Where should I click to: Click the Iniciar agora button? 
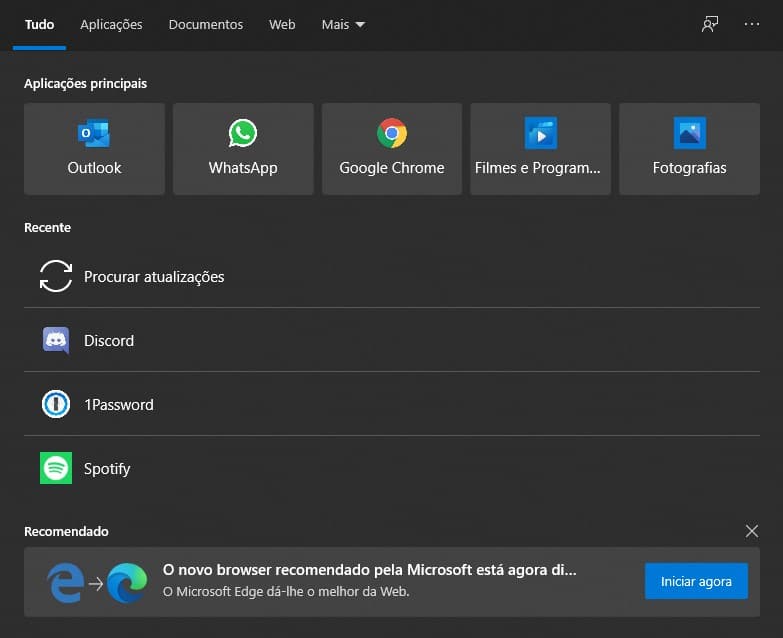pyautogui.click(x=696, y=581)
